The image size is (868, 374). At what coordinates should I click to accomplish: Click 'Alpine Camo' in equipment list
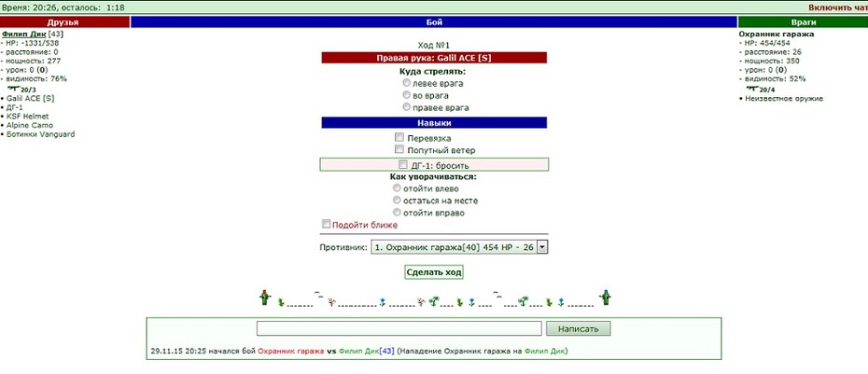point(30,125)
